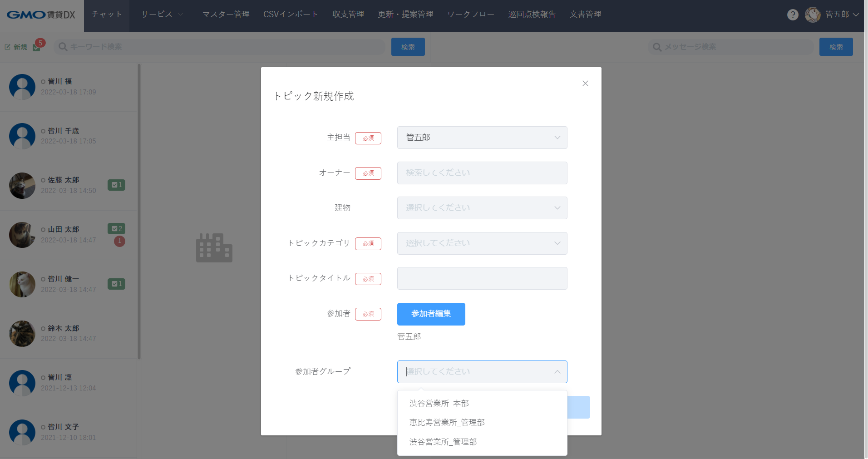
Task: Close the トピック新規作成 dialog with X
Action: [585, 84]
